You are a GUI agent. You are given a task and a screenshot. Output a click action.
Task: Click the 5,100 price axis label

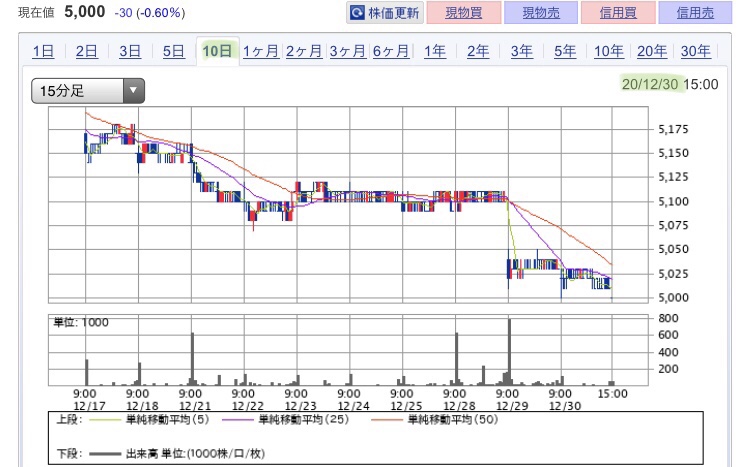pyautogui.click(x=673, y=201)
